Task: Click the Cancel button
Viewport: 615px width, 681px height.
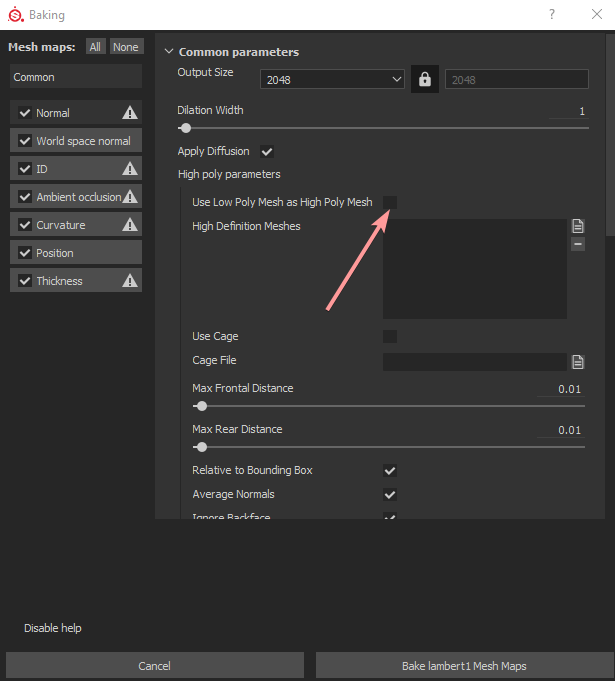Action: click(154, 666)
